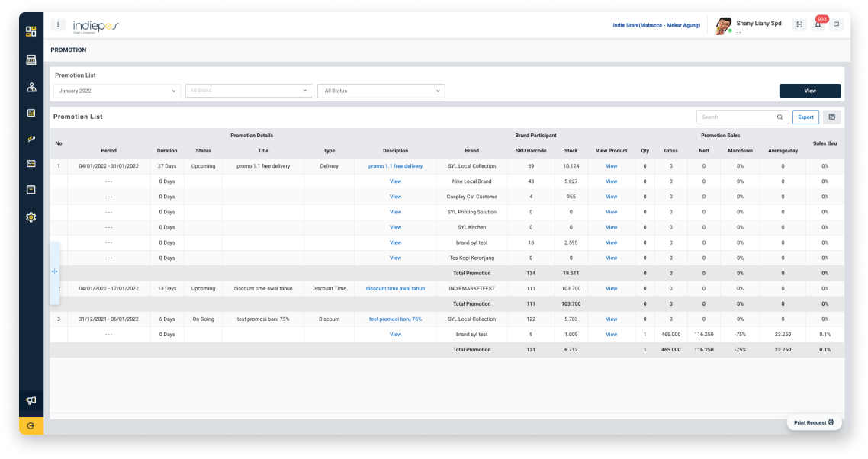Select period 04/01/2022 - 31/01/2022 cell
This screenshot has width=868, height=459.
coord(108,166)
